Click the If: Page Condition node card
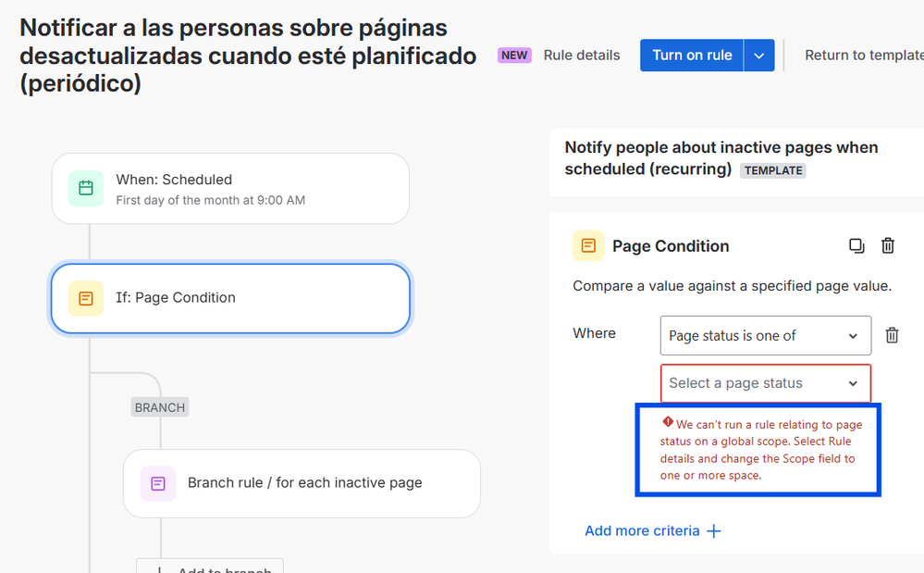Screen dimensions: 924x573 click(228, 298)
